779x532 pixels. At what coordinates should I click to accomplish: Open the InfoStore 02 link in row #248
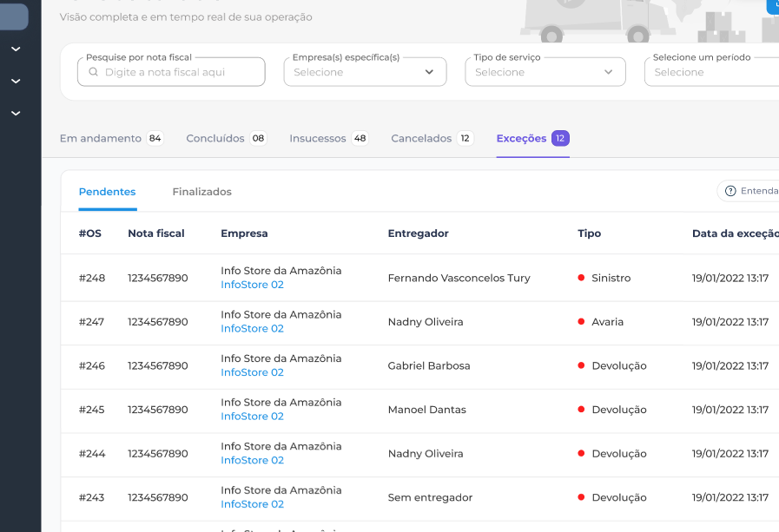pos(252,285)
